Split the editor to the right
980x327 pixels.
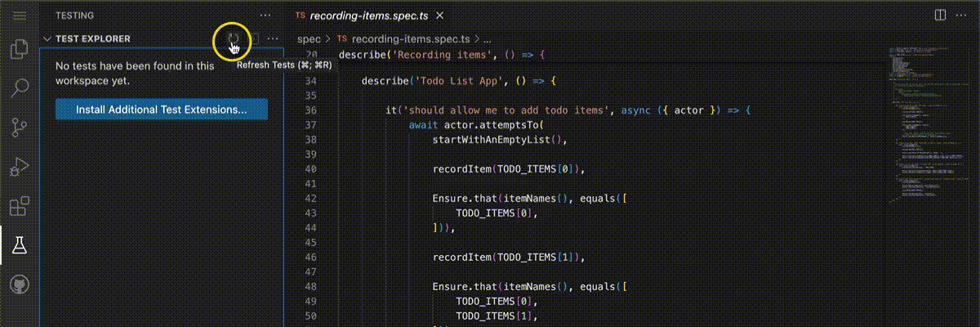(940, 15)
